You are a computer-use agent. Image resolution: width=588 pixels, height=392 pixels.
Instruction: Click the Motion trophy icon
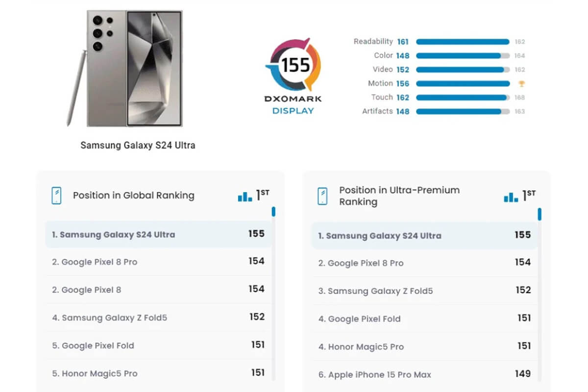521,84
